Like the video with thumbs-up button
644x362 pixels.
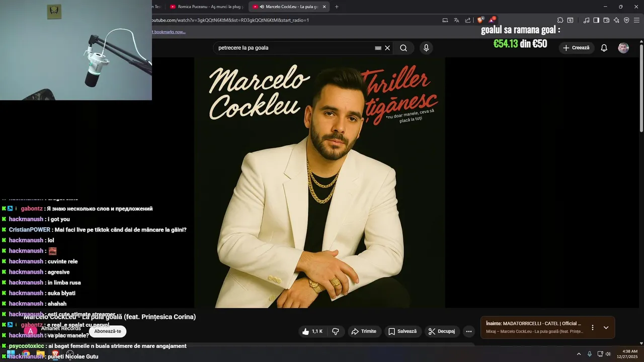coord(312,331)
